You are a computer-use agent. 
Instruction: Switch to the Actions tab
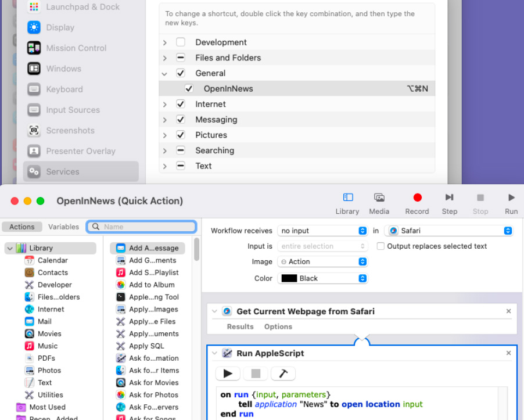pos(21,227)
